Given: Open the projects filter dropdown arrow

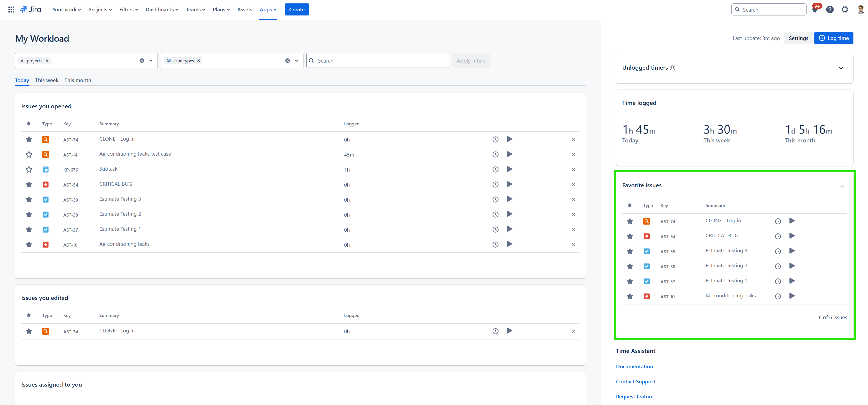Looking at the screenshot, I should (151, 61).
